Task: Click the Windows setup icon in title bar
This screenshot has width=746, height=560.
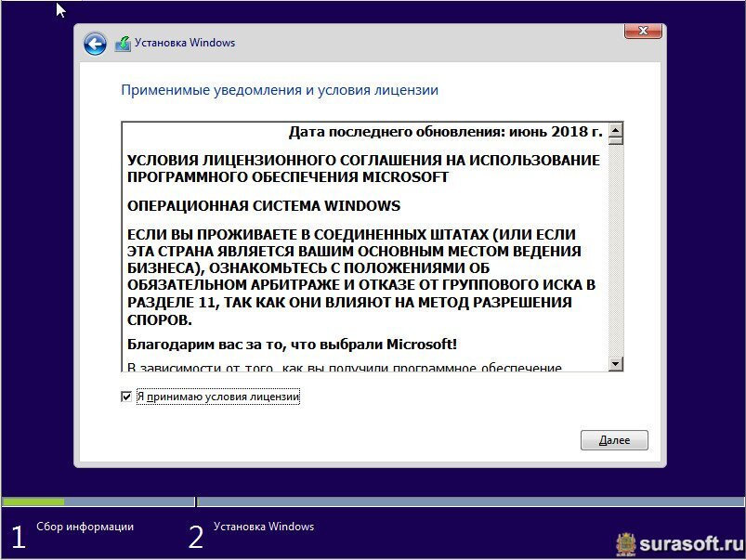Action: pos(123,44)
